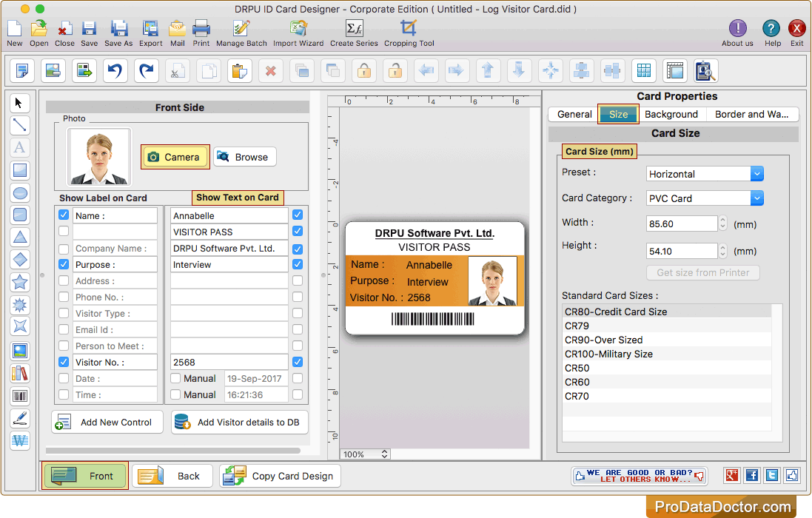This screenshot has height=518, width=812.
Task: Select the arrow pointer tool
Action: pyautogui.click(x=20, y=103)
